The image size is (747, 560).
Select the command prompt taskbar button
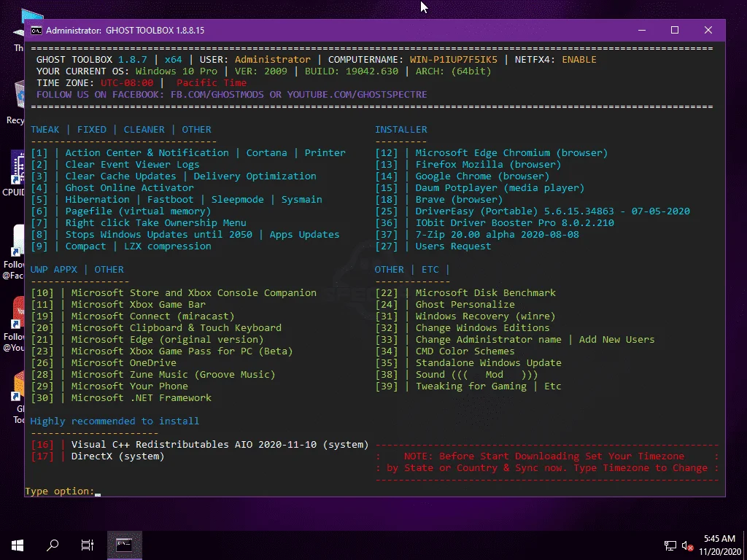(x=124, y=545)
